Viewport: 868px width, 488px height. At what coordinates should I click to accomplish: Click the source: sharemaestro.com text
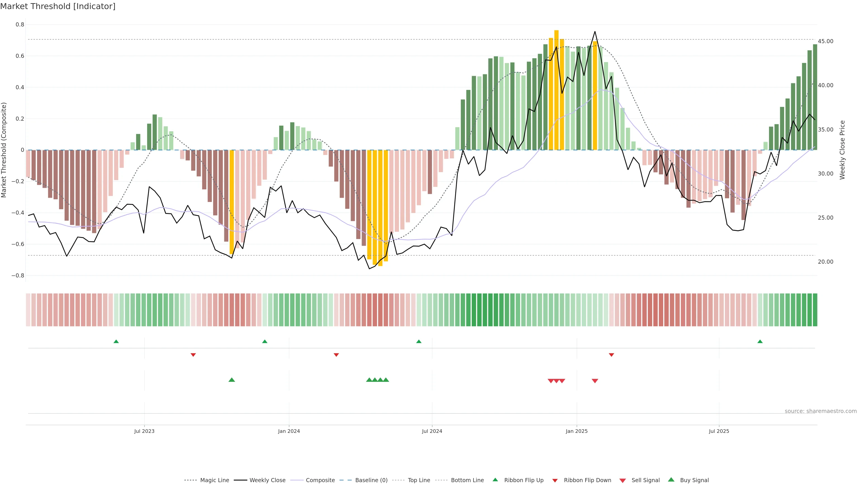pyautogui.click(x=821, y=411)
